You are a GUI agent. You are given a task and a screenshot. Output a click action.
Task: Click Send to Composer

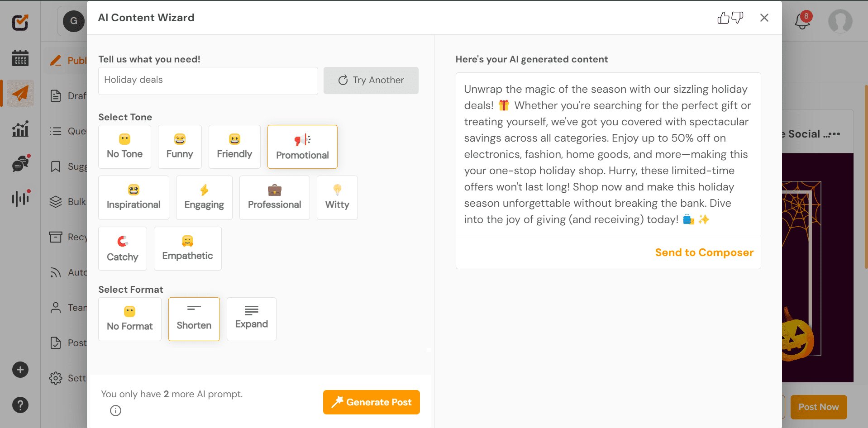(704, 252)
